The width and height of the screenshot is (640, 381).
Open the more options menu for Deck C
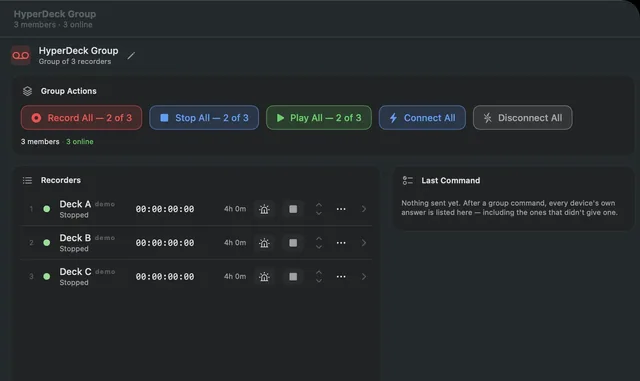341,277
